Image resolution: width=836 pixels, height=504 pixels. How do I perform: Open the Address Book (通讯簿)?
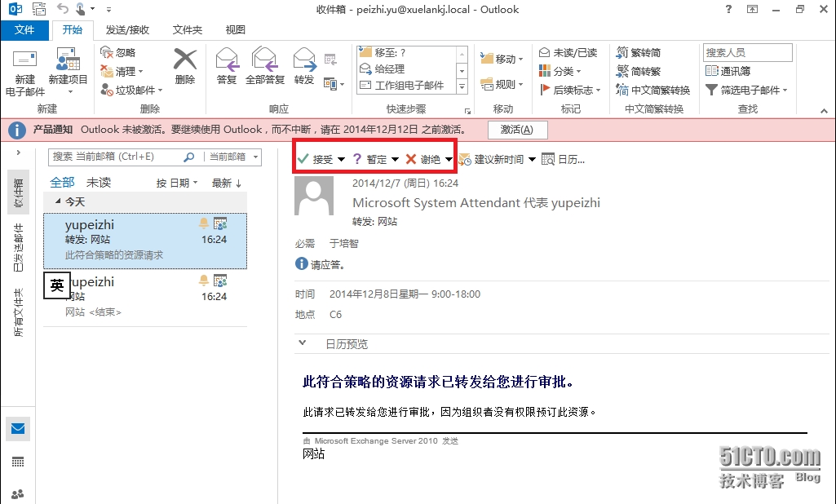pos(728,71)
